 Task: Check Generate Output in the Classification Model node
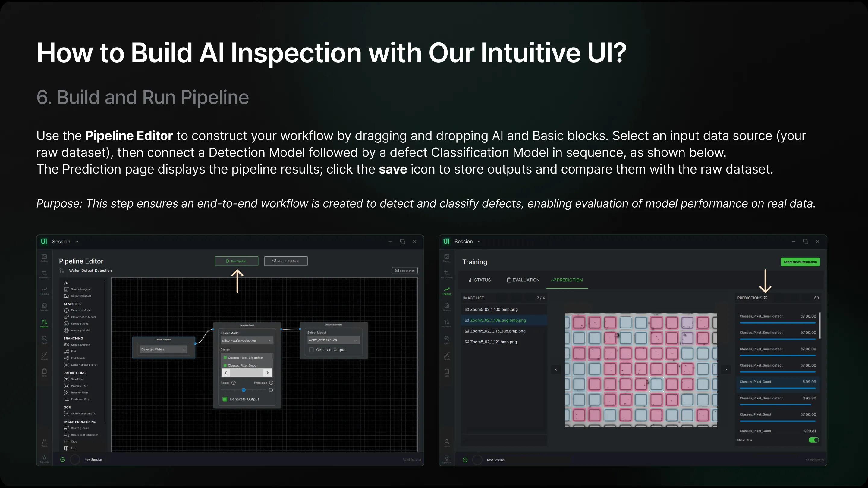tap(311, 350)
